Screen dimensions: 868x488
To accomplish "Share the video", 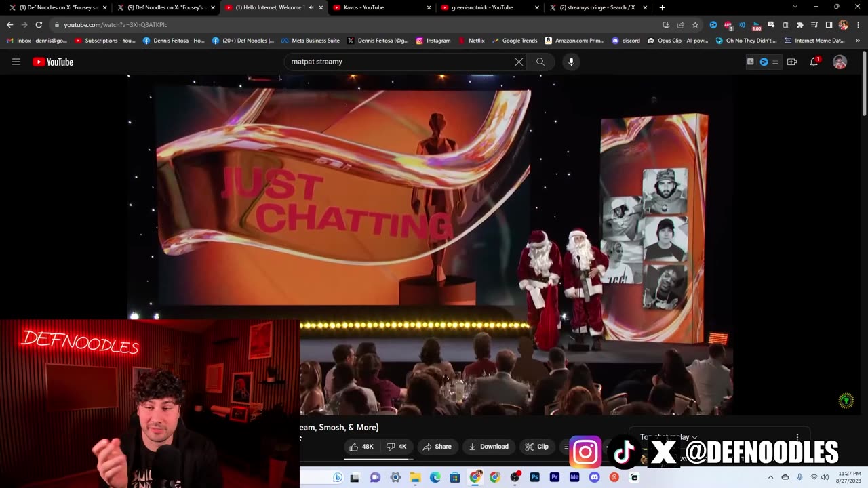I will tap(437, 447).
